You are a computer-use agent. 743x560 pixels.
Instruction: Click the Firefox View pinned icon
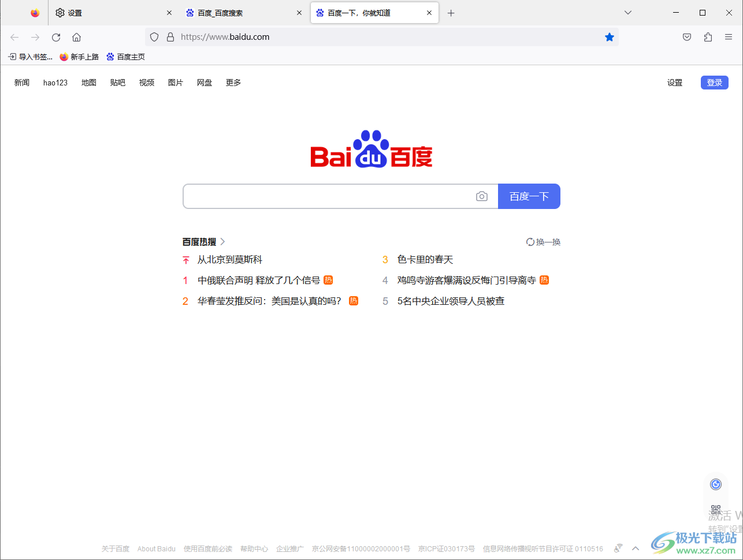click(35, 13)
